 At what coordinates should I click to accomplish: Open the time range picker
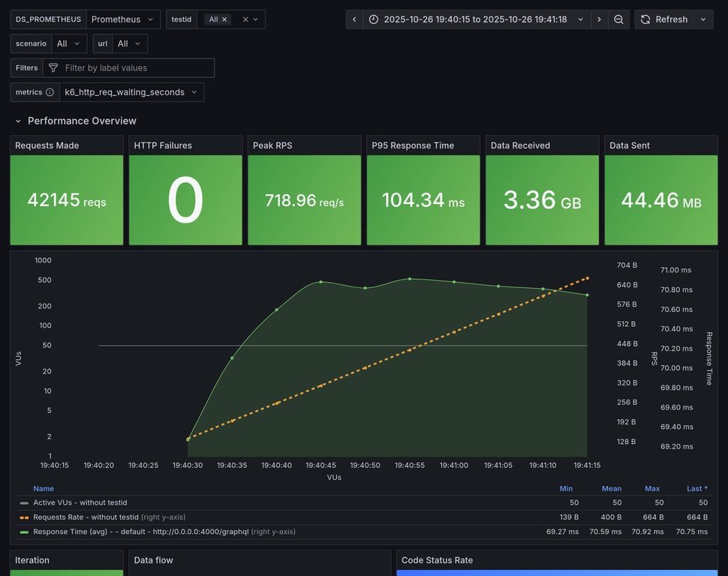point(477,19)
